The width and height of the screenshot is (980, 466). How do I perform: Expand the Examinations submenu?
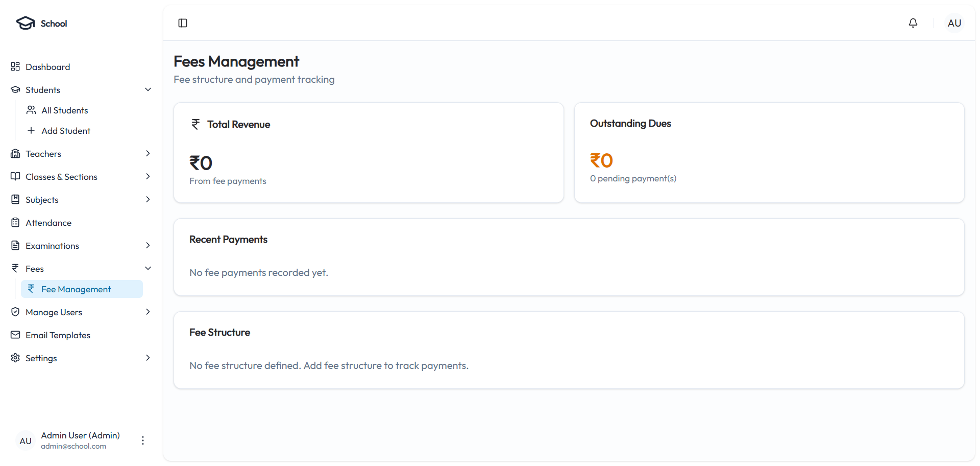pos(148,246)
